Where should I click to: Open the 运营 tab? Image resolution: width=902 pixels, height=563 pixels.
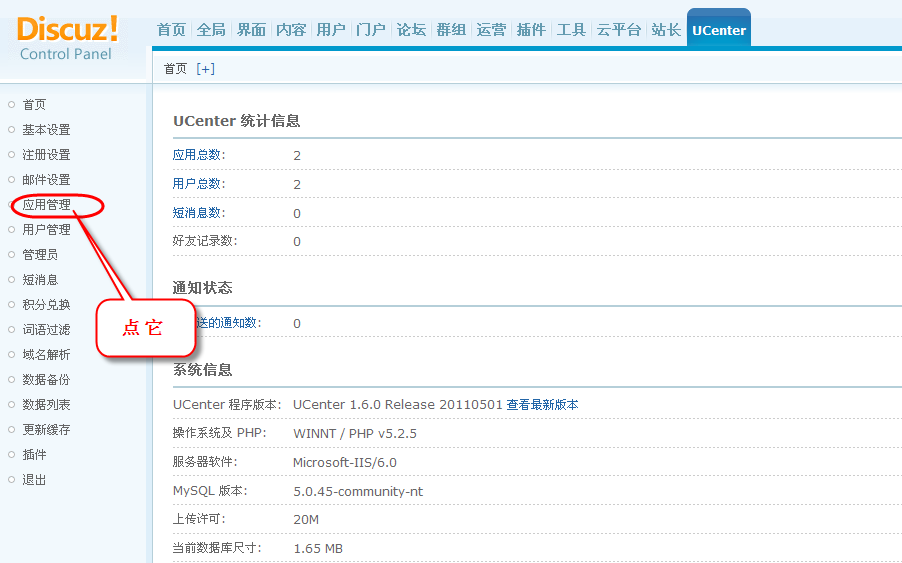[491, 30]
